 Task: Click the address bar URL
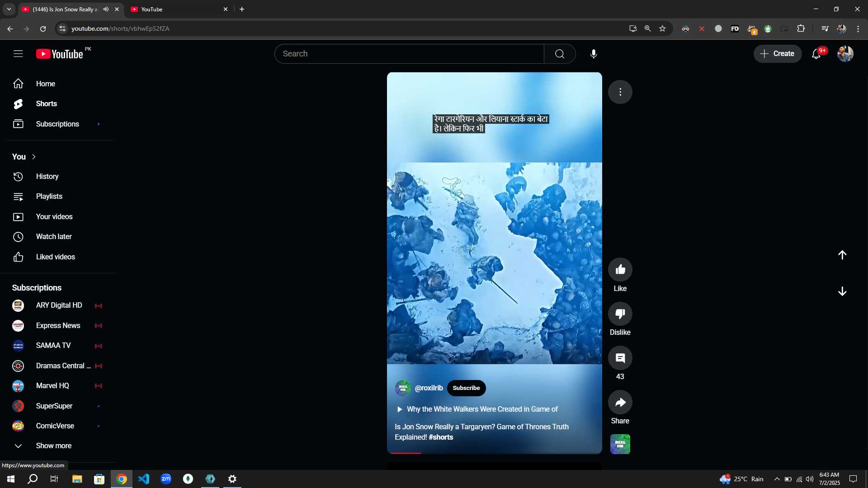tap(120, 28)
